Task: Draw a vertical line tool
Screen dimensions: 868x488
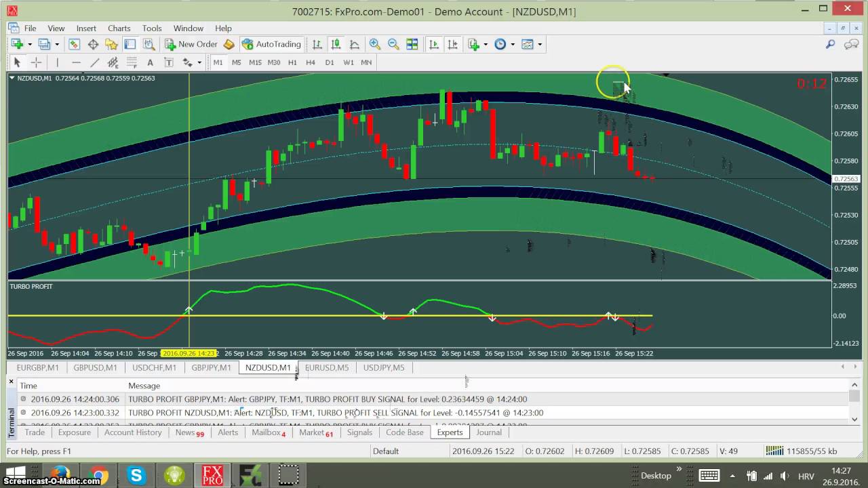Action: coord(58,62)
